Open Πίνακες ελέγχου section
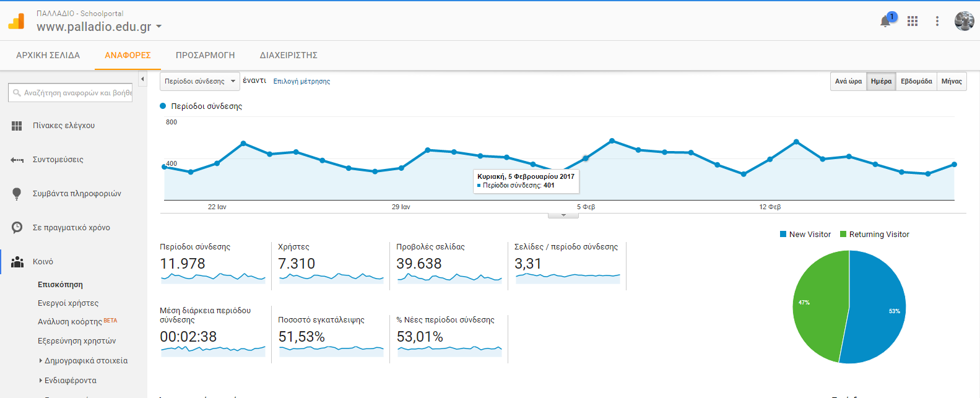Screen dimensions: 980x398 [x=64, y=126]
